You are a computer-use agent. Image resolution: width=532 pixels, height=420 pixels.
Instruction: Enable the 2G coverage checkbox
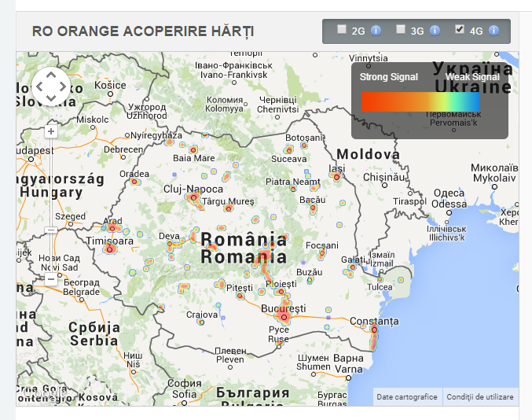(342, 30)
